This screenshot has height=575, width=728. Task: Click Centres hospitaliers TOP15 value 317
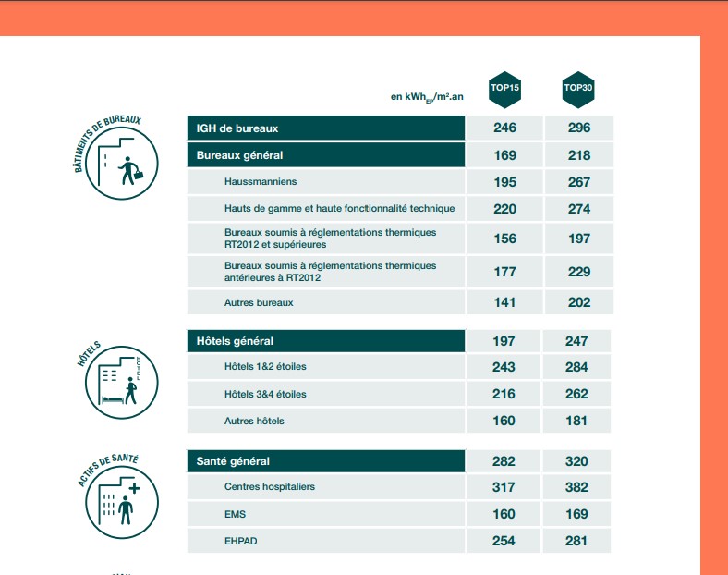click(x=504, y=487)
